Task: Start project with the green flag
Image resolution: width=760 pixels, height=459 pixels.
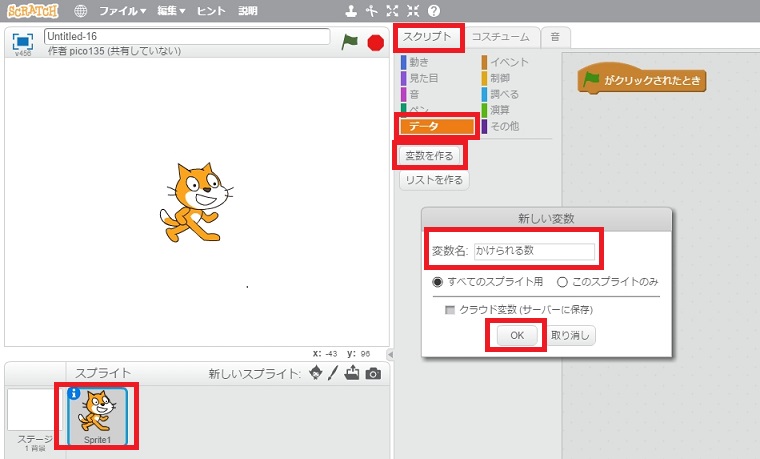Action: click(349, 42)
